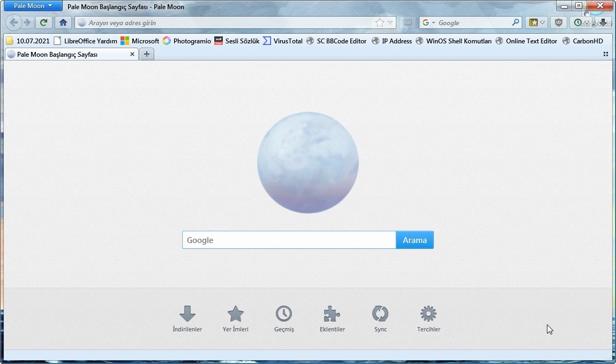Open Yer İmleri bookmarks shortcut
This screenshot has height=364, width=616.
click(235, 319)
